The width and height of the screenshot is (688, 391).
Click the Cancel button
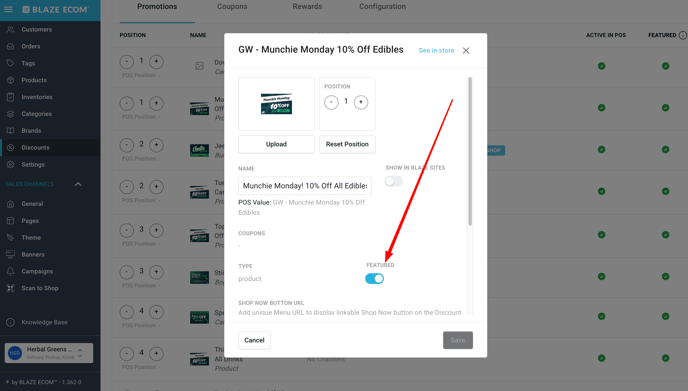point(254,340)
